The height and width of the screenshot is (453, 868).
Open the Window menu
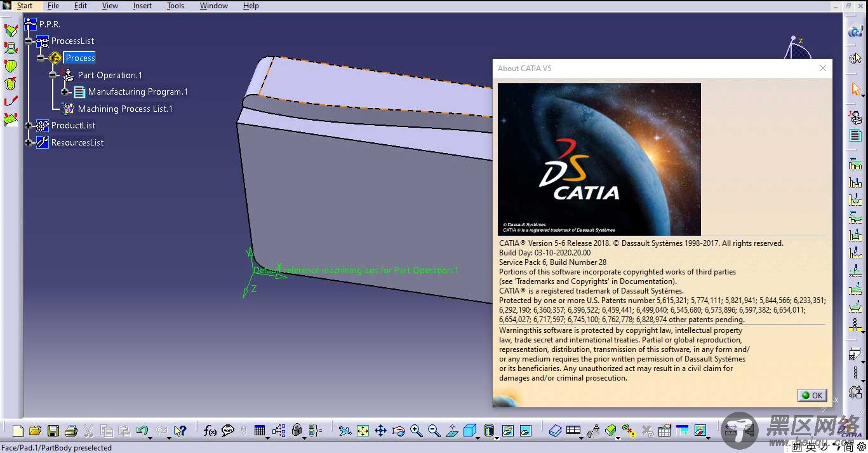tap(214, 6)
